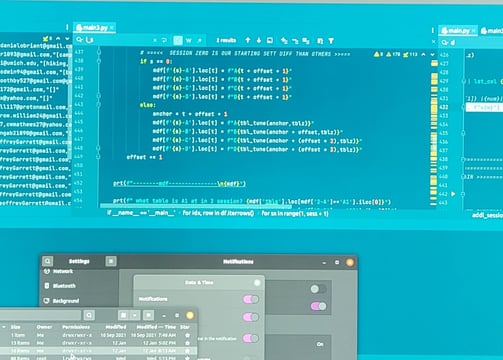This screenshot has width=503, height=360.
Task: Unselect the current occurrence
Action: coord(295,41)
